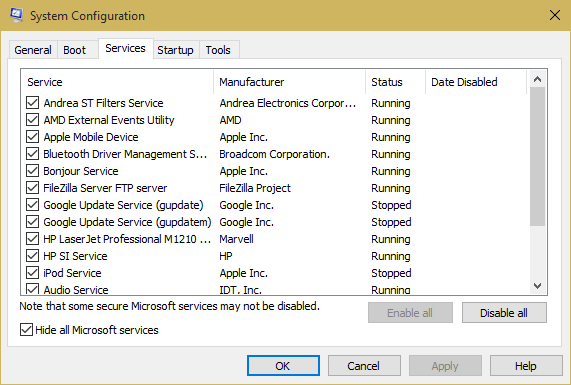Image resolution: width=571 pixels, height=385 pixels.
Task: Toggle HP LaserJet Professional M1210 checkbox
Action: click(32, 239)
